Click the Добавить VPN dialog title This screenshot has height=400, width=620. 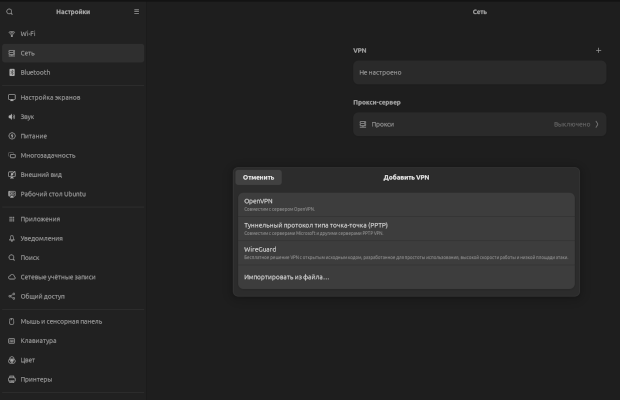coord(406,177)
